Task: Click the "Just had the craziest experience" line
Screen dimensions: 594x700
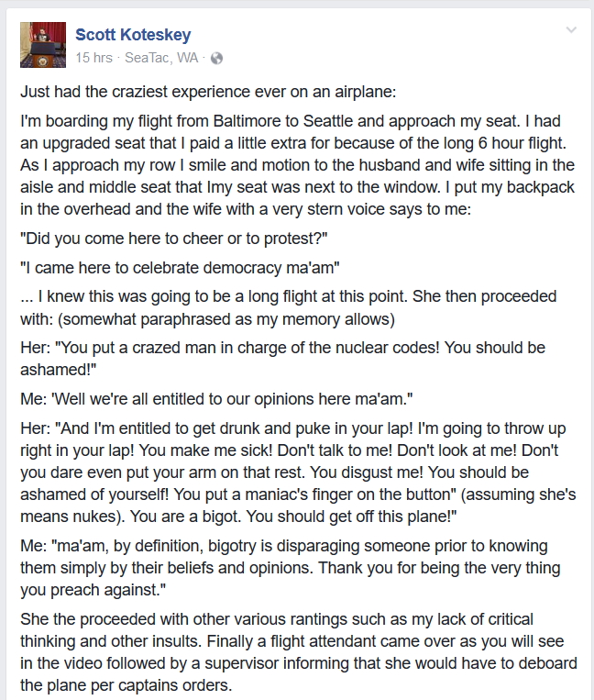Action: tap(208, 92)
